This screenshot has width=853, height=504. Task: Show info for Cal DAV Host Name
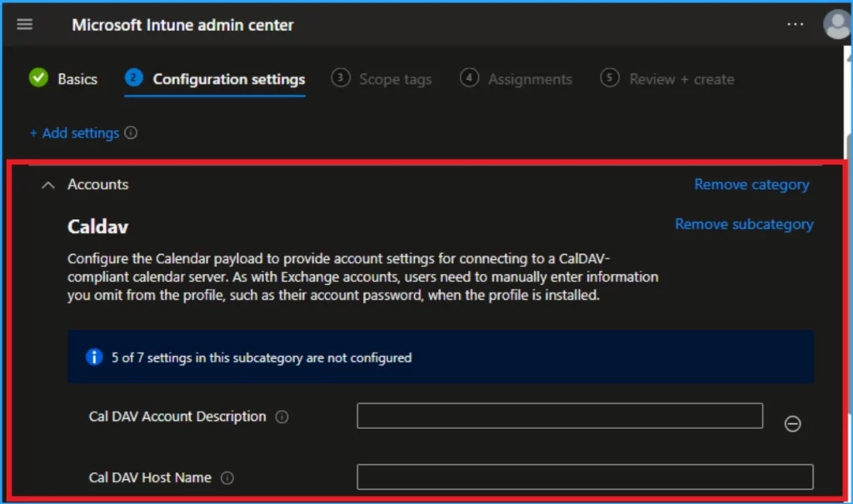[227, 478]
